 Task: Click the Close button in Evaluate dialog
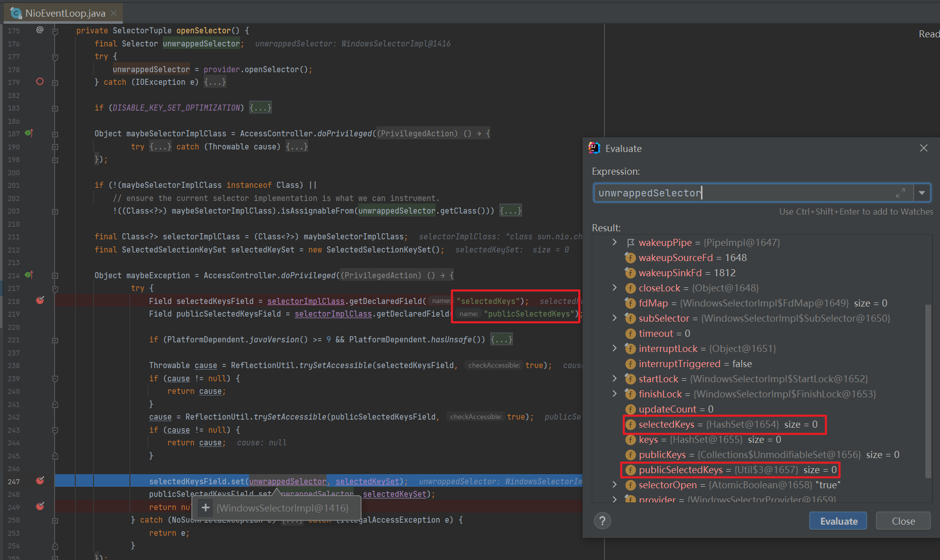coord(903,521)
